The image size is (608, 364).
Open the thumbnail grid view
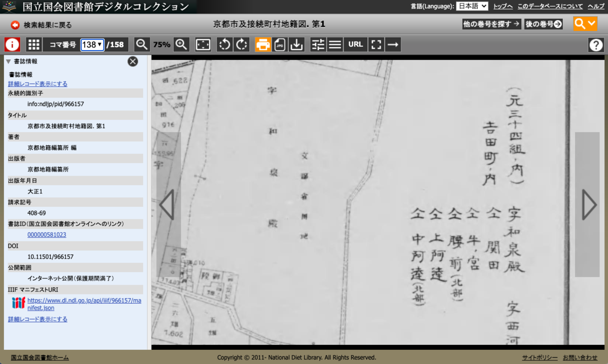pyautogui.click(x=33, y=45)
